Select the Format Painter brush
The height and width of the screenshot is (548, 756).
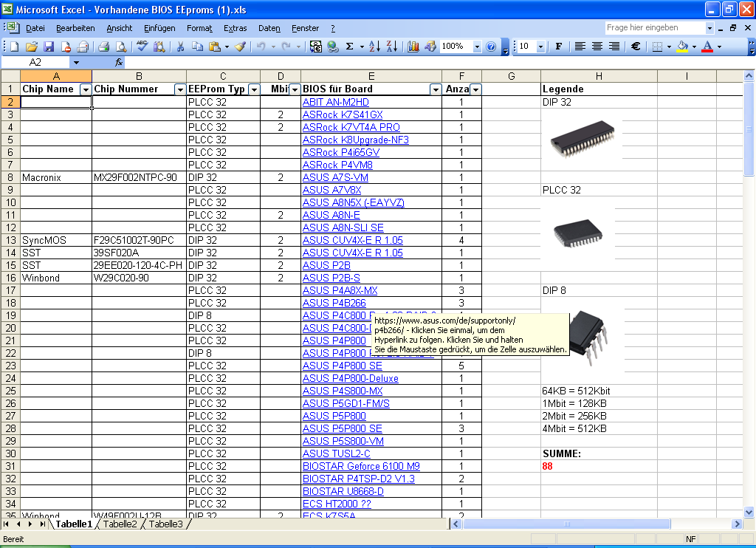click(240, 47)
